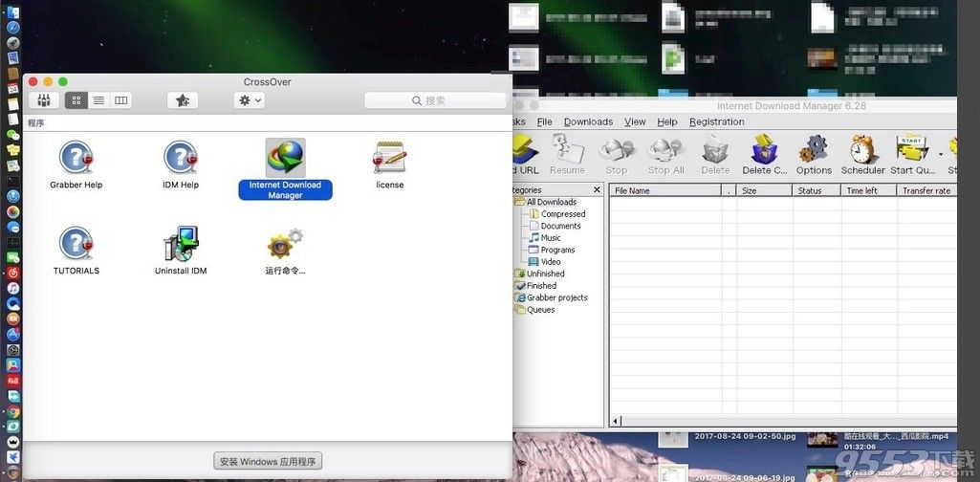This screenshot has height=482, width=980.
Task: Switch CrossOver to column view
Action: (x=121, y=100)
